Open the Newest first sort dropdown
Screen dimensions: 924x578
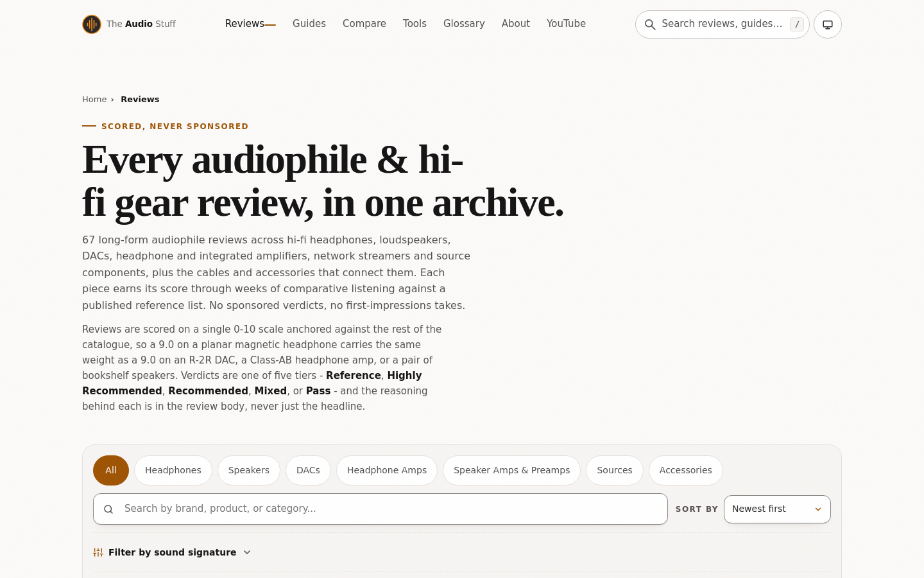(777, 509)
